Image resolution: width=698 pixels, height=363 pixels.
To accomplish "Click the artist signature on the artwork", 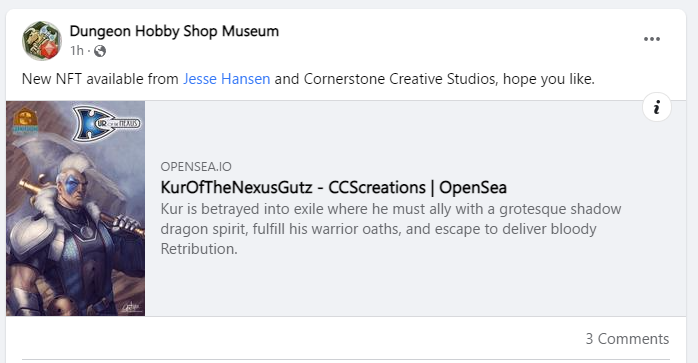I will (x=131, y=307).
